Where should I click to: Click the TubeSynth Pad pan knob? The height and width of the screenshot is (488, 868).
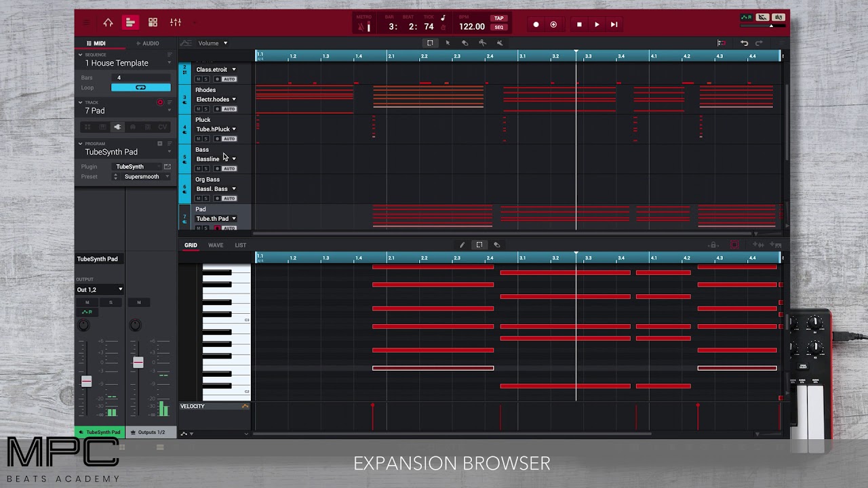click(83, 325)
